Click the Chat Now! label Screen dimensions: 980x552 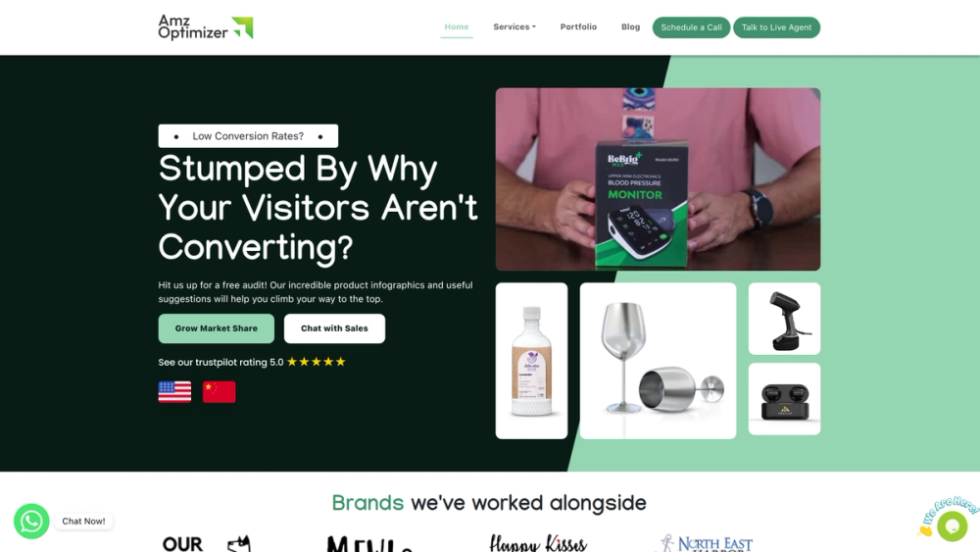[x=83, y=521]
